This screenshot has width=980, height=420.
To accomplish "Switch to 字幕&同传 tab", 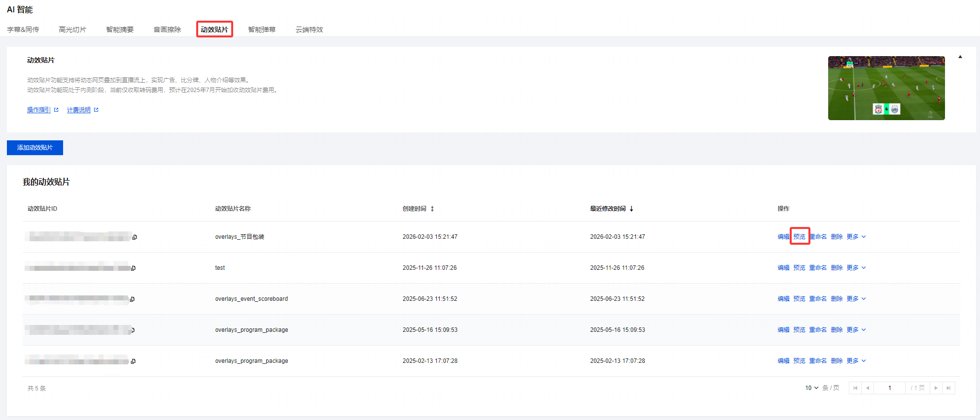I will click(x=23, y=30).
